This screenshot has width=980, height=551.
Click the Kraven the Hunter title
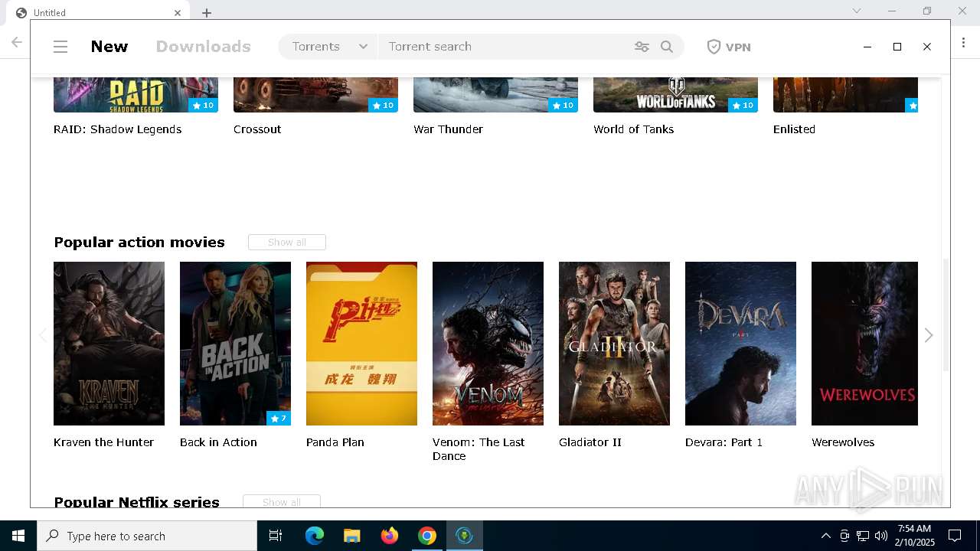(x=103, y=442)
